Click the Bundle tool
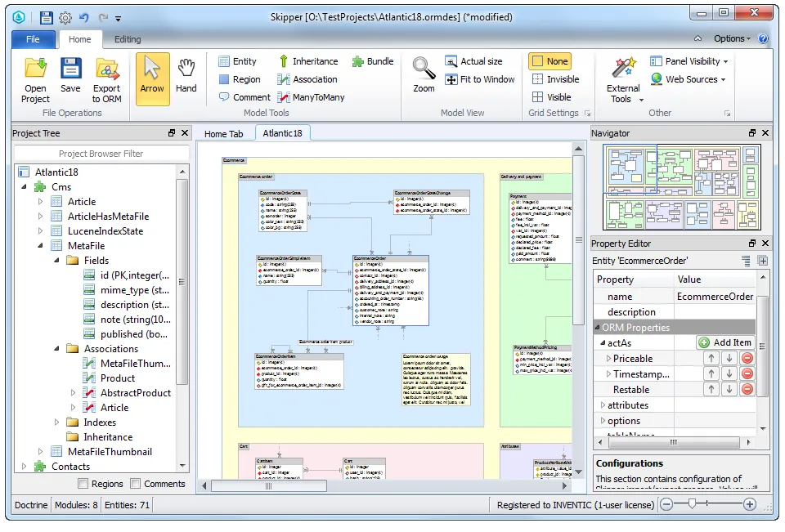785x532 pixels. tap(373, 60)
